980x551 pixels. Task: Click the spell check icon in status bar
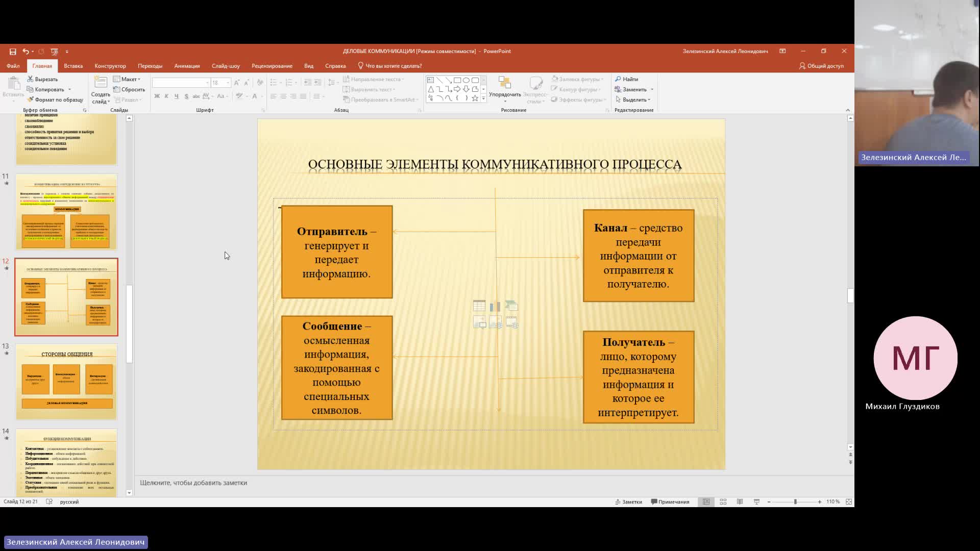[49, 502]
